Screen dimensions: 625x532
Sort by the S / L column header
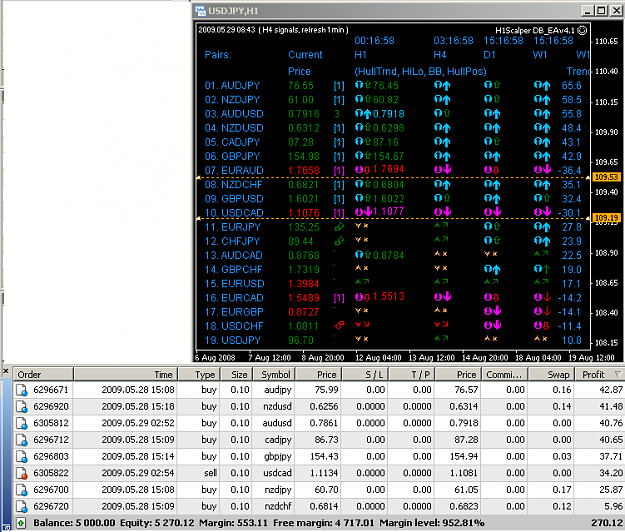click(x=365, y=375)
